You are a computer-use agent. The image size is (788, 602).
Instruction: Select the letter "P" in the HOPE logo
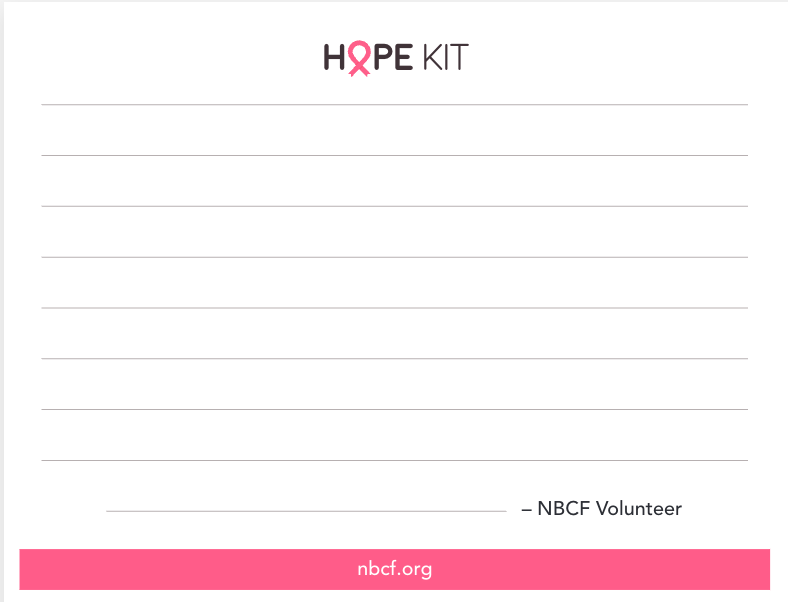(x=380, y=58)
